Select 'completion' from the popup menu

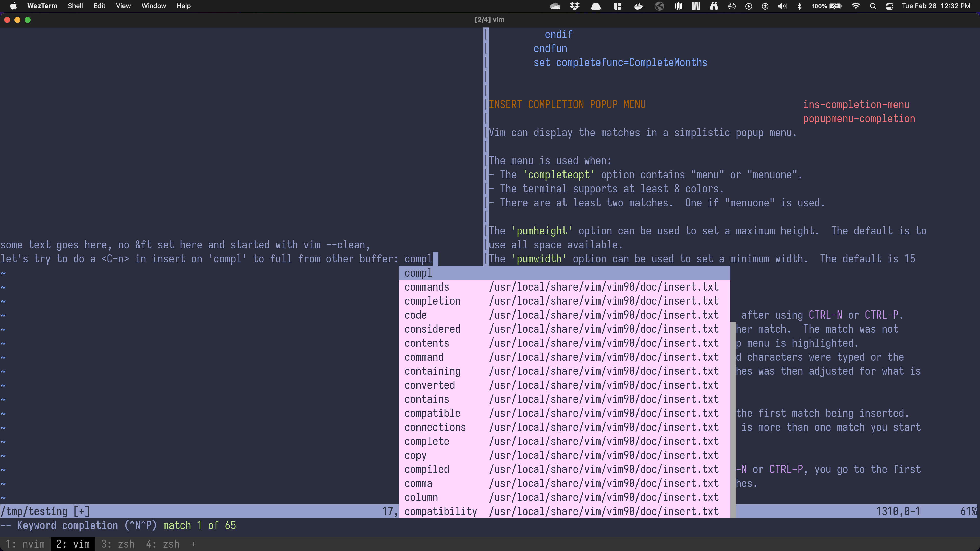(432, 301)
